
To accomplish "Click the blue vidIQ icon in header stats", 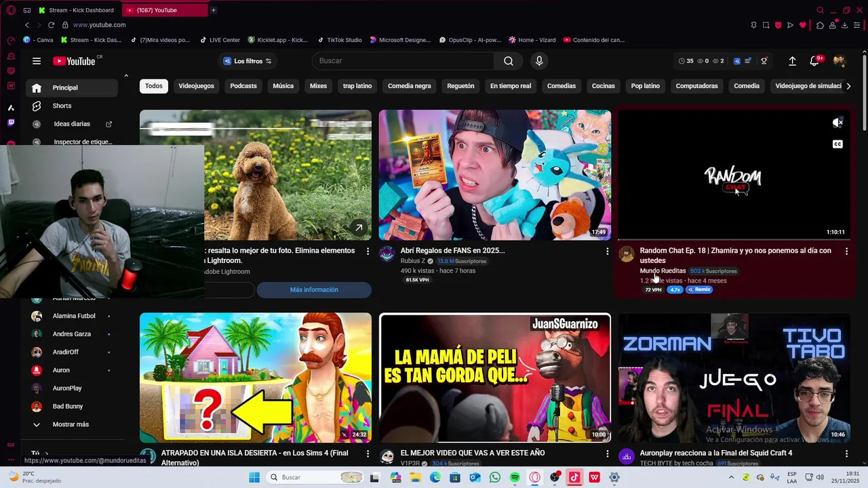I will point(737,61).
